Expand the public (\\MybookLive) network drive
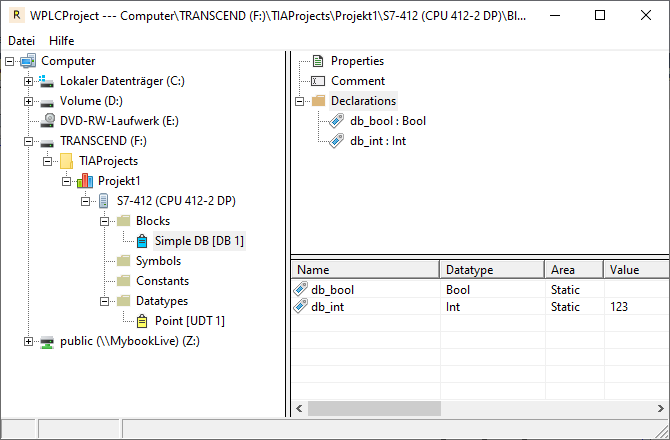The width and height of the screenshot is (670, 440). (x=29, y=341)
